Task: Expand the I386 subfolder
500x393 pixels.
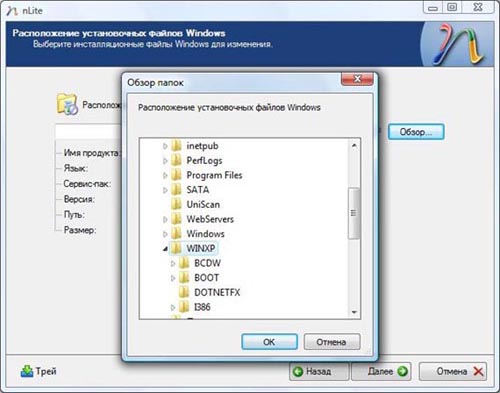Action: (x=173, y=307)
